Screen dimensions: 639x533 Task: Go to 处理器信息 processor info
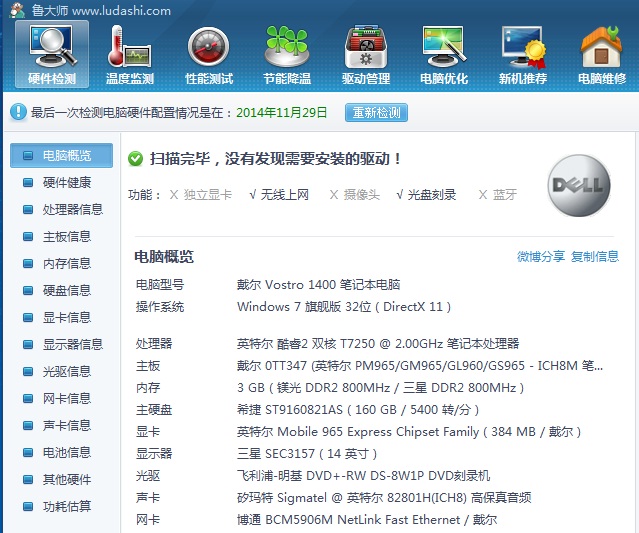(72, 210)
